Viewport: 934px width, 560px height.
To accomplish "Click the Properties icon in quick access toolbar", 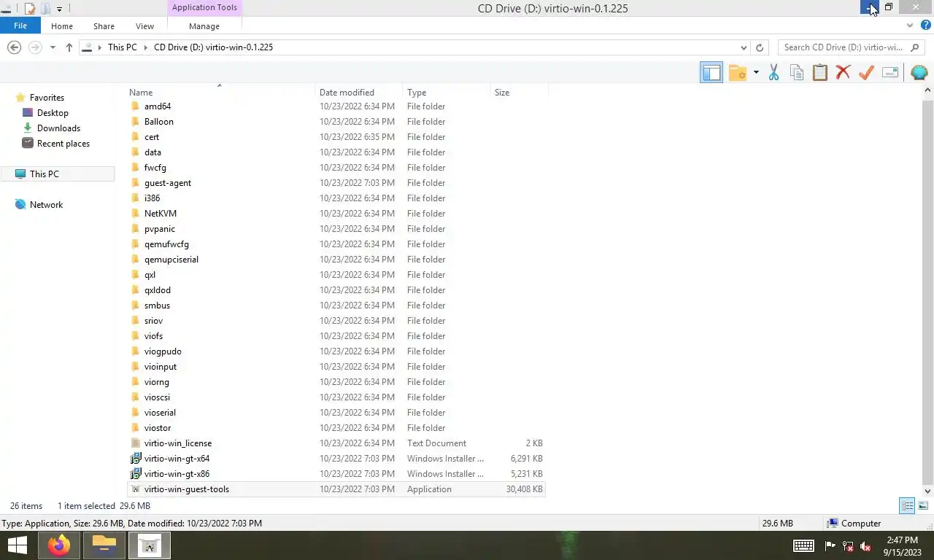I will (x=30, y=9).
